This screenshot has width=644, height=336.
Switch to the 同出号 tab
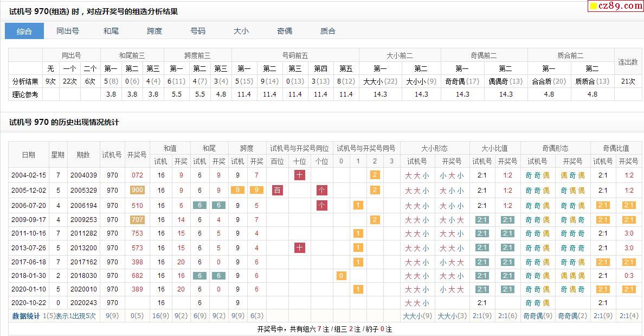pyautogui.click(x=68, y=31)
